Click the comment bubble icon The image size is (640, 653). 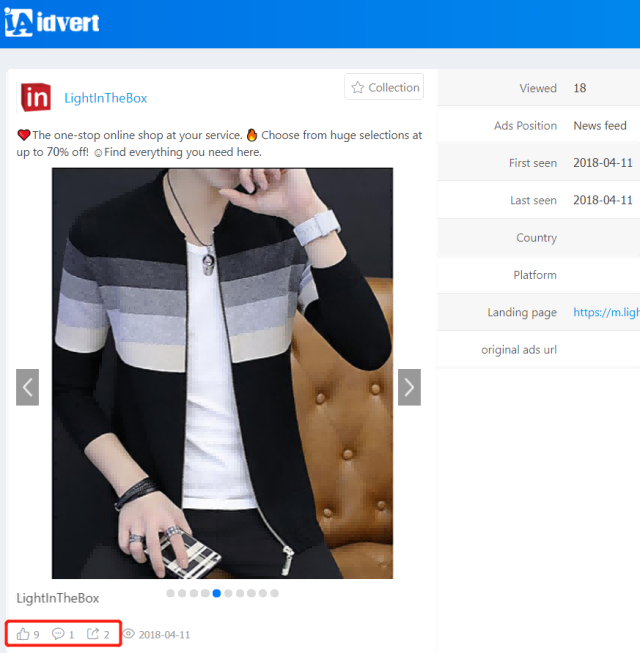[x=58, y=634]
